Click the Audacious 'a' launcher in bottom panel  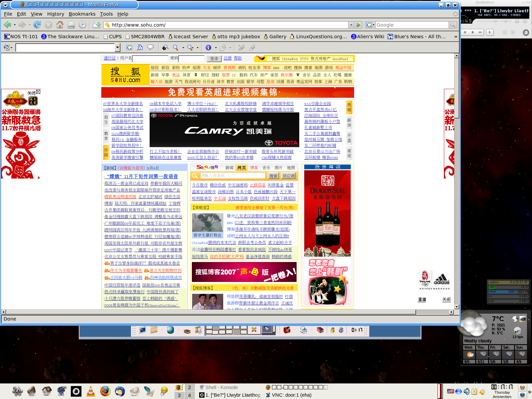tap(76, 391)
